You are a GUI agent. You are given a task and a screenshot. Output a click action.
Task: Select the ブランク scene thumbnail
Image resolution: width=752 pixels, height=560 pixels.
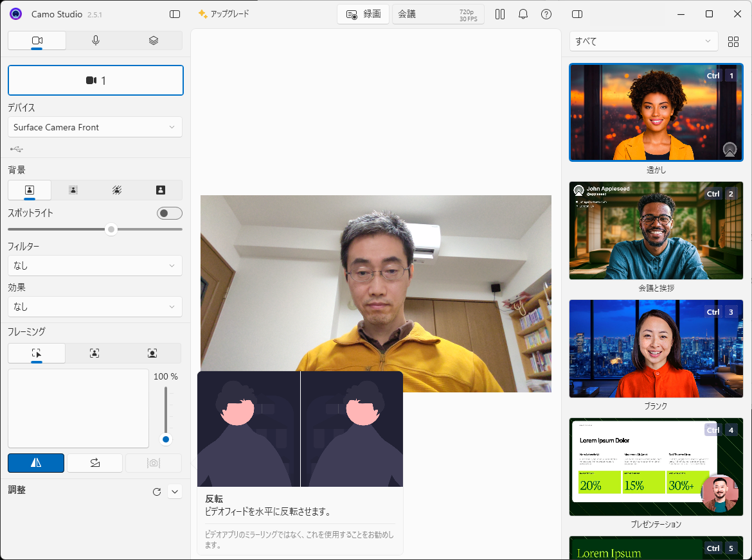(656, 349)
